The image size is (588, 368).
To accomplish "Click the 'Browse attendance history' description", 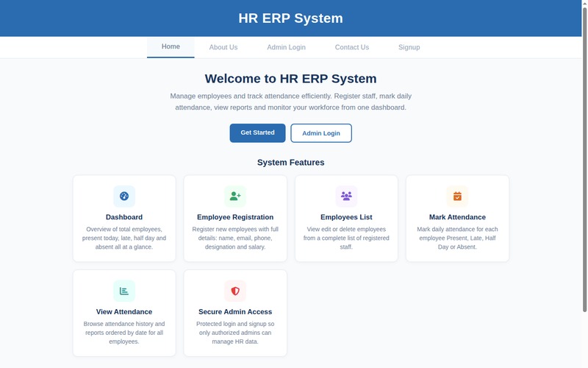I will 124,333.
